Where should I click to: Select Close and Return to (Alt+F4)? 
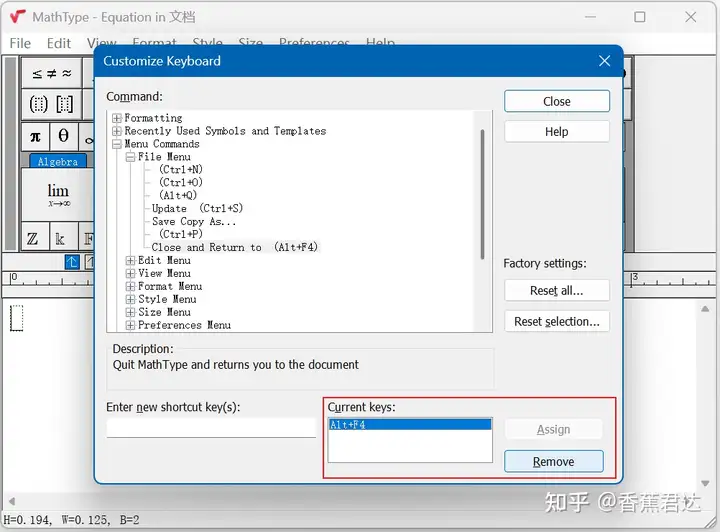(235, 247)
